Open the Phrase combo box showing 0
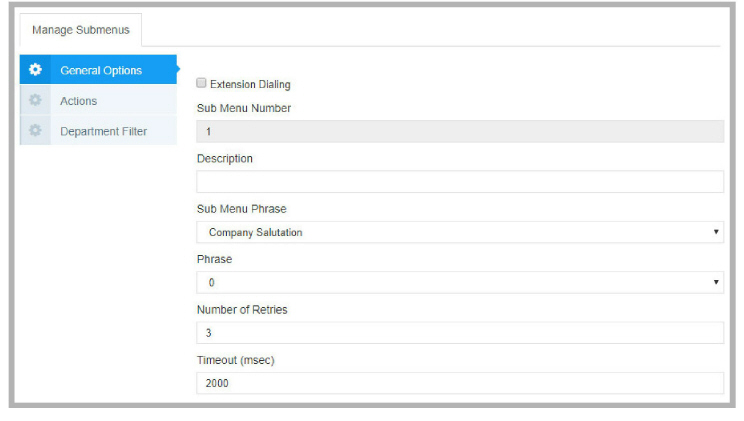The image size is (744, 421). coord(460,282)
